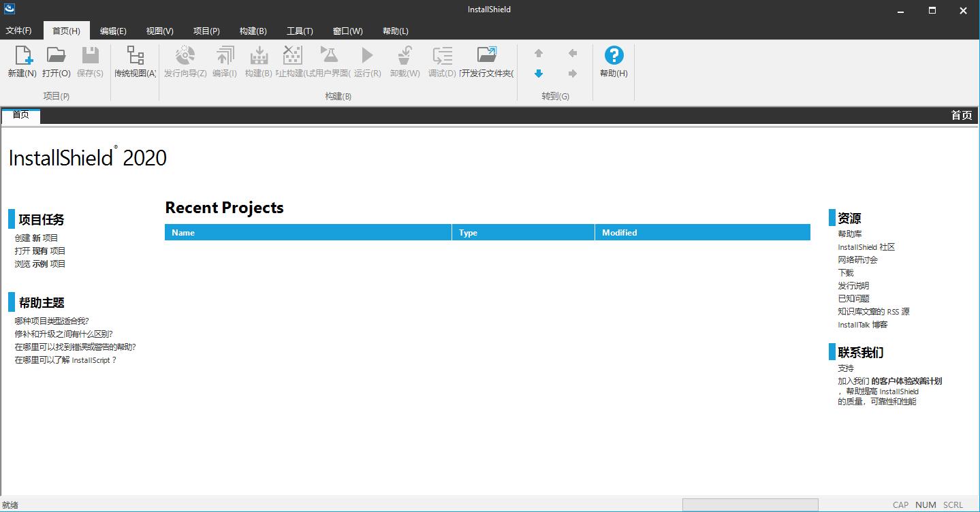Sort Recent Projects by Type column
This screenshot has height=512, width=980.
[523, 232]
